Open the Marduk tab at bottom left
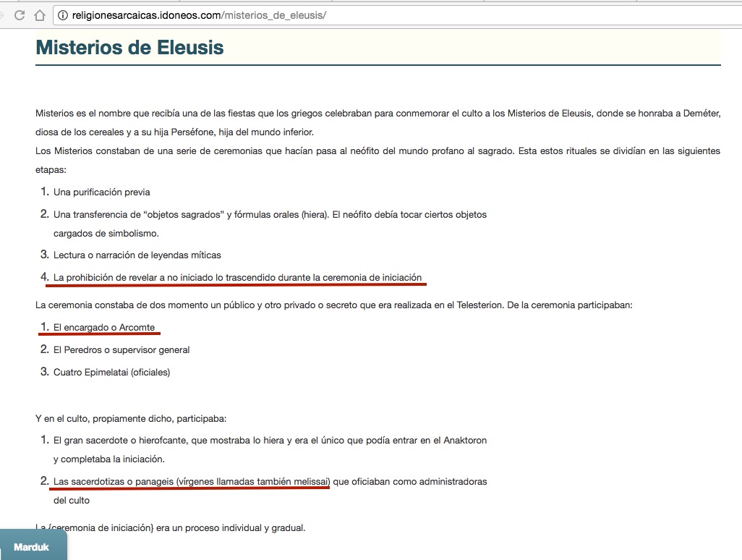The image size is (742, 560). coord(32,547)
